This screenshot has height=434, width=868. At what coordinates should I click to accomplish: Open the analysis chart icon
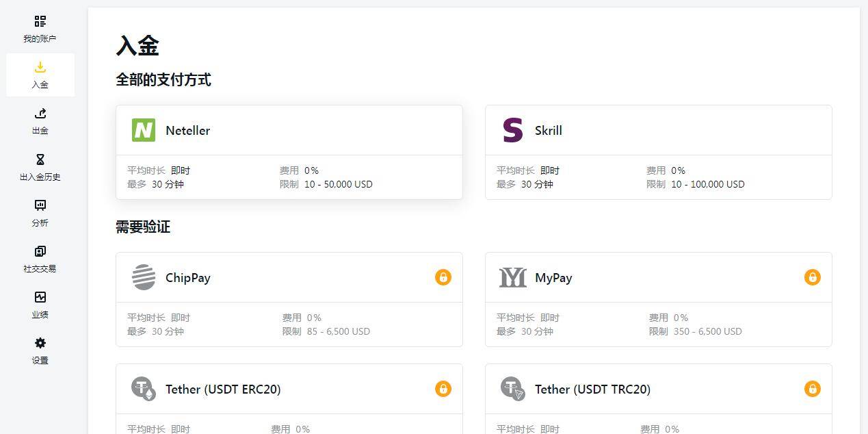coord(40,205)
